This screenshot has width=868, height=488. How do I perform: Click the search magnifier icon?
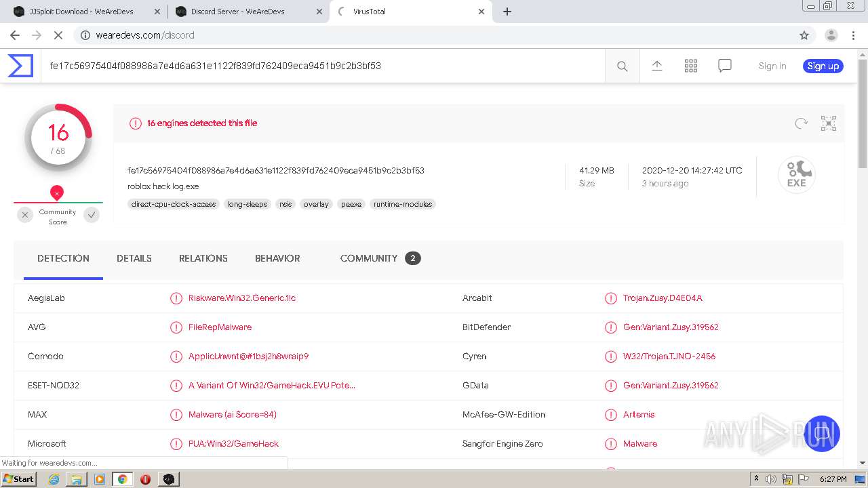coord(622,66)
